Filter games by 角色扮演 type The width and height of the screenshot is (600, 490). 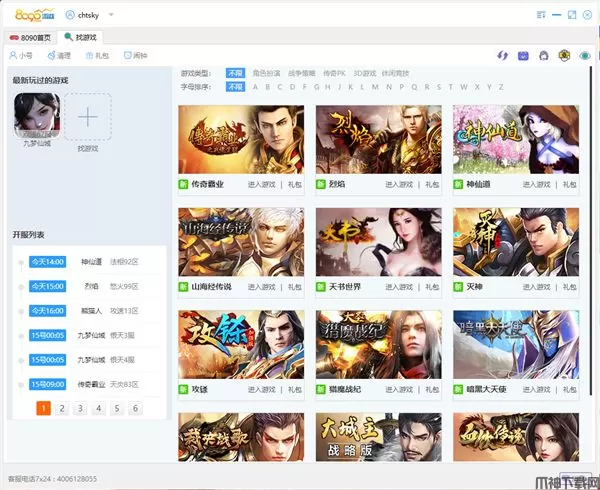click(266, 73)
